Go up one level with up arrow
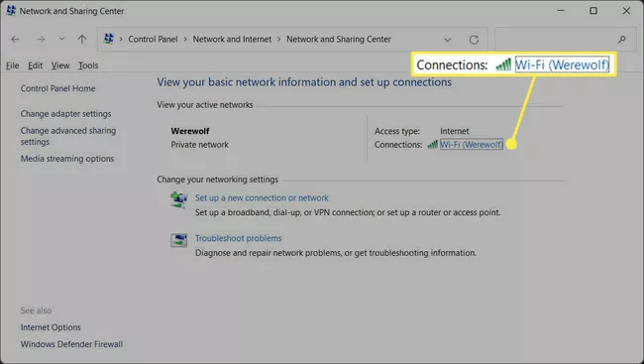Image resolution: width=644 pixels, height=364 pixels. (x=82, y=39)
